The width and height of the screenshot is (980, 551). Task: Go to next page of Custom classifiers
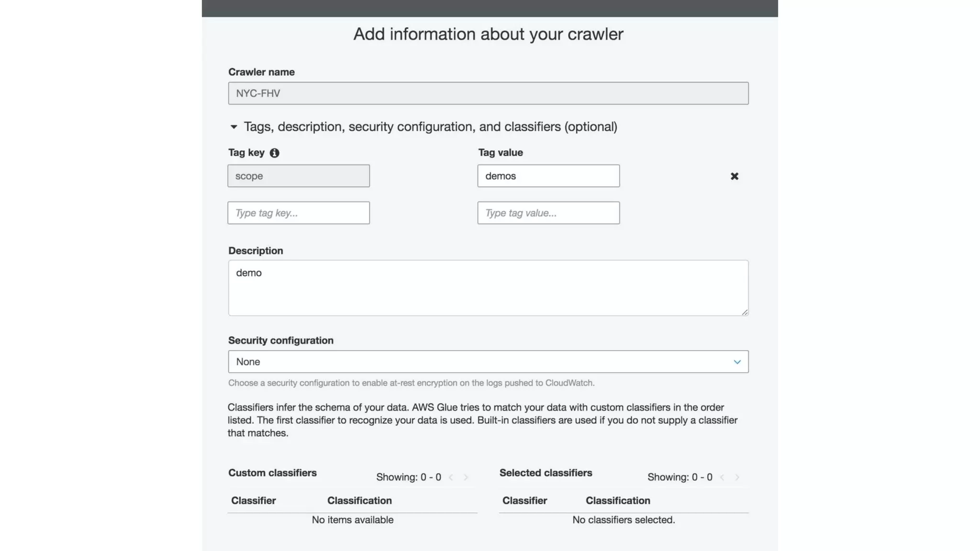tap(466, 477)
